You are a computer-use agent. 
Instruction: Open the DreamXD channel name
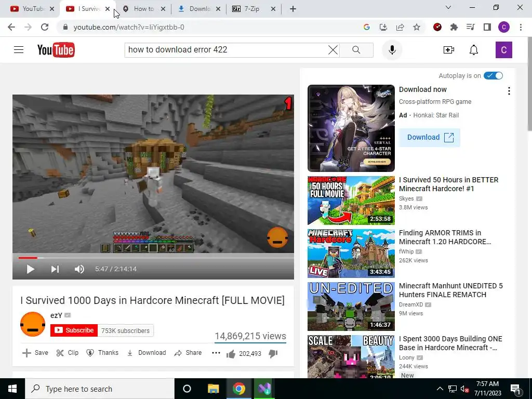(x=411, y=304)
